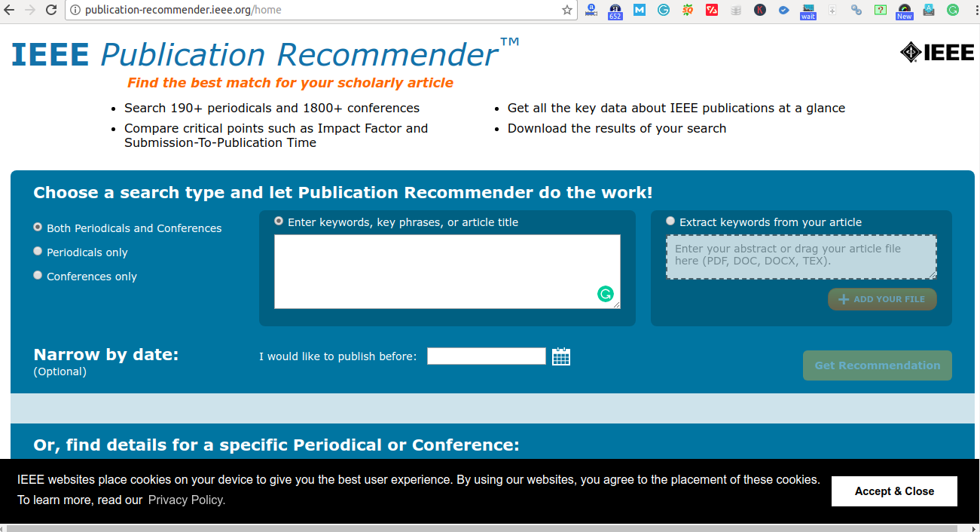The width and height of the screenshot is (980, 532).
Task: Choose Extract keywords from your article option
Action: click(x=670, y=221)
